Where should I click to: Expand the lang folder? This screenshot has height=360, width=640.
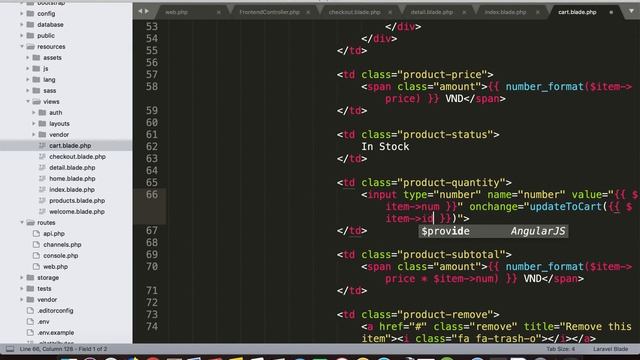[28, 80]
